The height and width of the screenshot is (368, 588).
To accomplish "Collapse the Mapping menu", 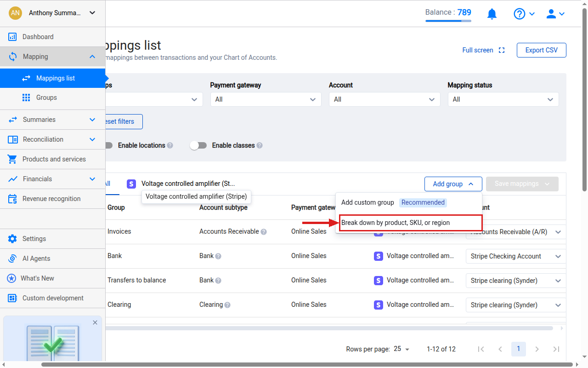I will coord(92,57).
